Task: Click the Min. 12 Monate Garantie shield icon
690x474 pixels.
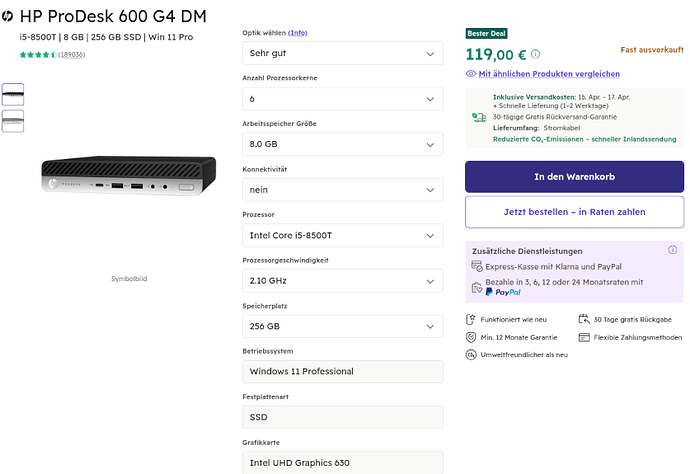Action: click(471, 338)
